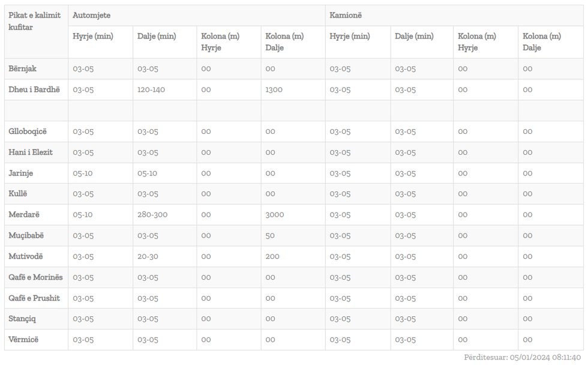588x365 pixels.
Task: Select the Vërmicë row label
Action: click(23, 340)
